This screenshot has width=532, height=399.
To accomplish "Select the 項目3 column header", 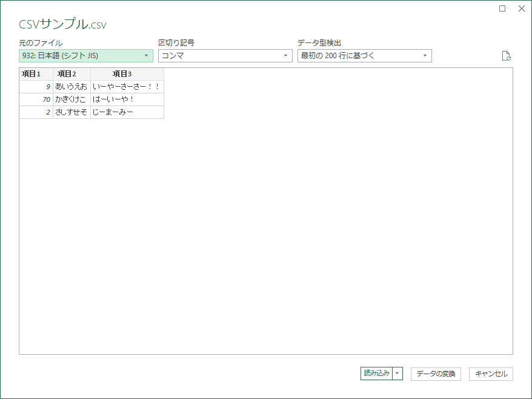I will pos(127,74).
